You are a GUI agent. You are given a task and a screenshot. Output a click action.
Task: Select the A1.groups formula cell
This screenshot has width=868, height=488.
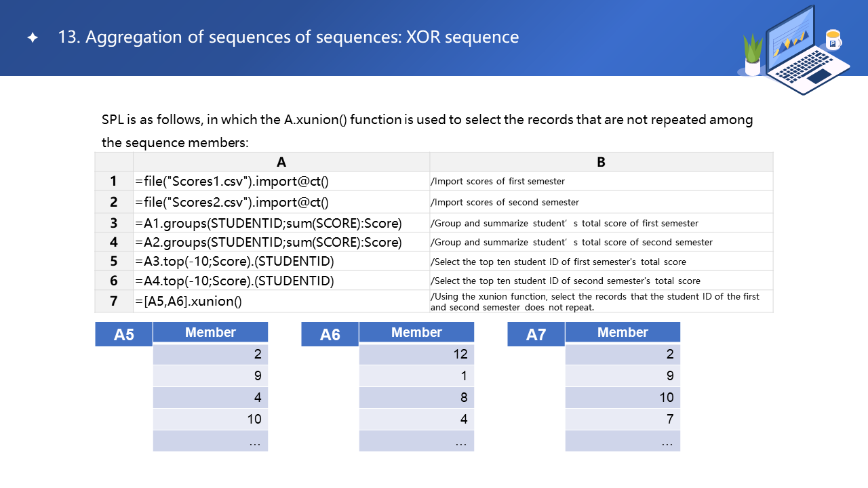pyautogui.click(x=268, y=223)
